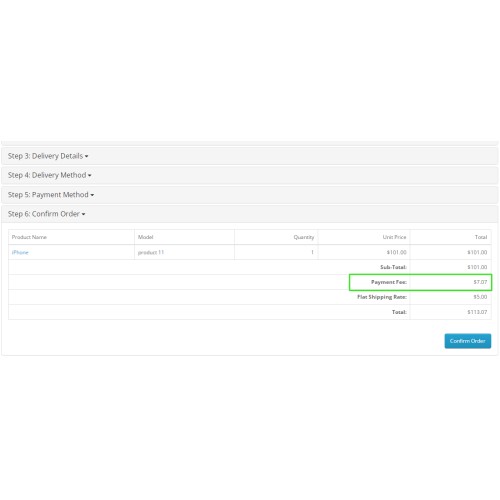Click the Unit Price column header
Screen dimensions: 500x500
(394, 237)
